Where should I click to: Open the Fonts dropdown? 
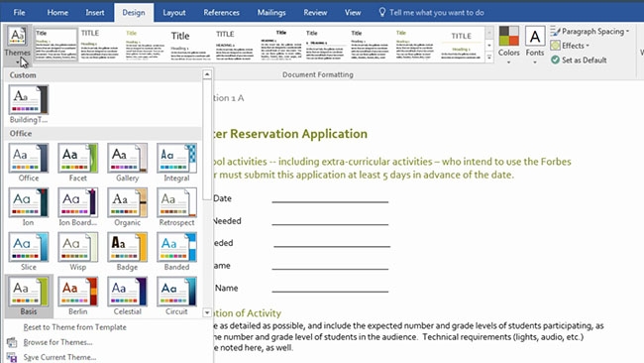tap(535, 46)
